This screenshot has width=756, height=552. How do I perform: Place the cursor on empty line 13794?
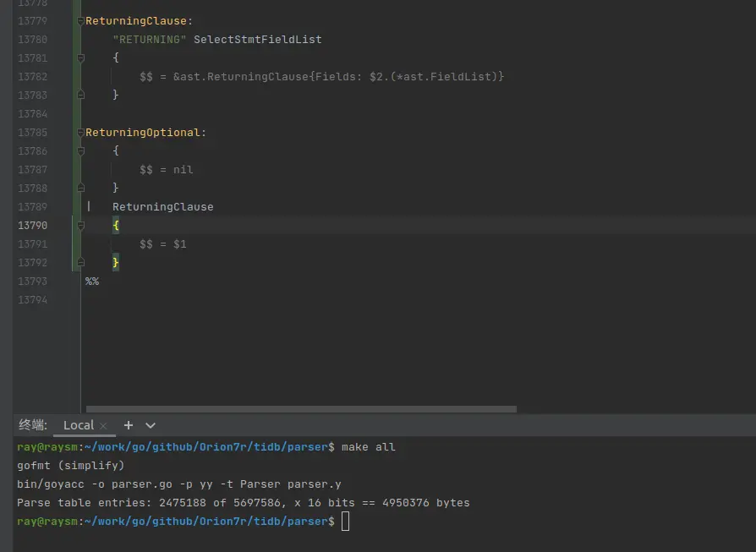click(254, 300)
